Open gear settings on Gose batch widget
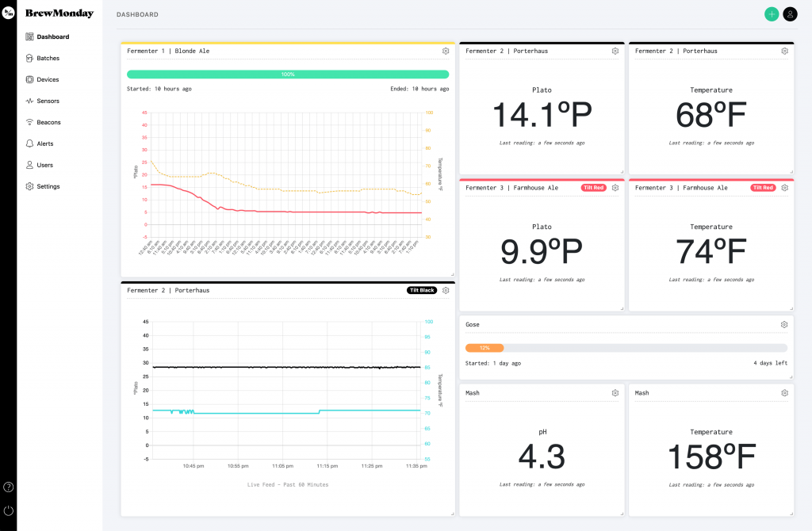 (784, 324)
